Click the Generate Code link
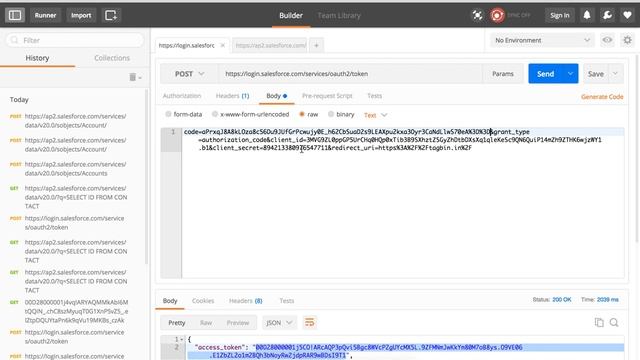The image size is (640, 360). (602, 97)
